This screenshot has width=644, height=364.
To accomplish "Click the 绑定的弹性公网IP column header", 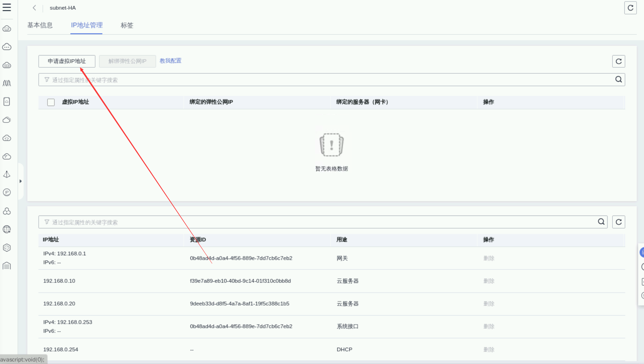I will [211, 102].
